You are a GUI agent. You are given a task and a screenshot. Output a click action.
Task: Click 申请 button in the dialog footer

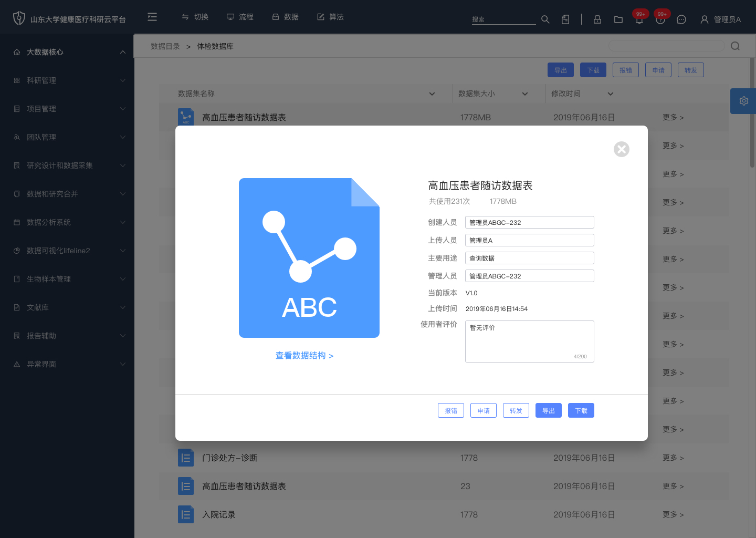tap(484, 410)
